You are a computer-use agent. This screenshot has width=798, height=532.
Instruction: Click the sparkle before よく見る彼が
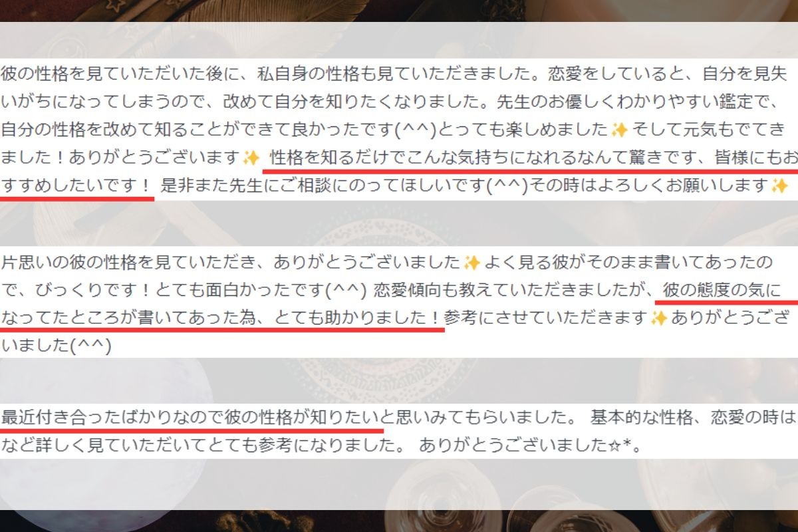coord(471,262)
